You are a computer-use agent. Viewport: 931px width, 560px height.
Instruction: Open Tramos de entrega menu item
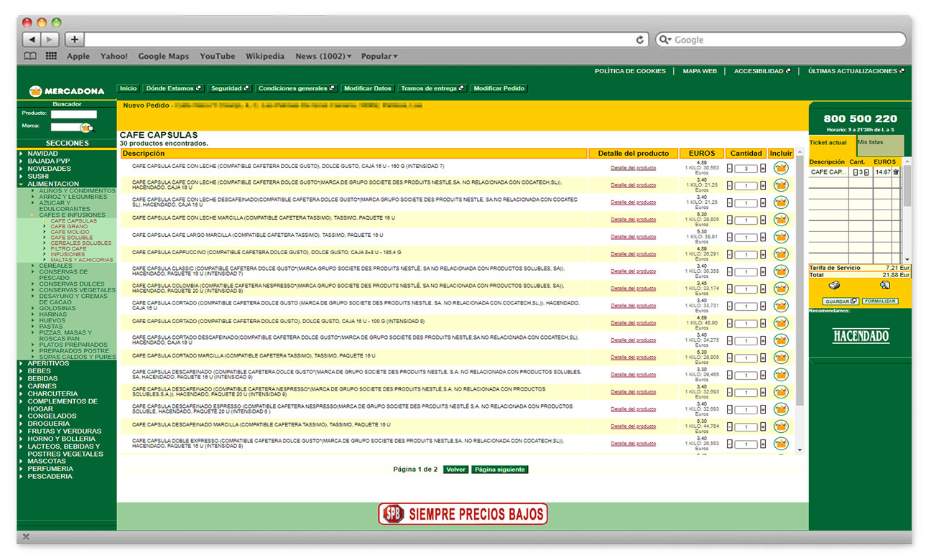click(x=432, y=88)
